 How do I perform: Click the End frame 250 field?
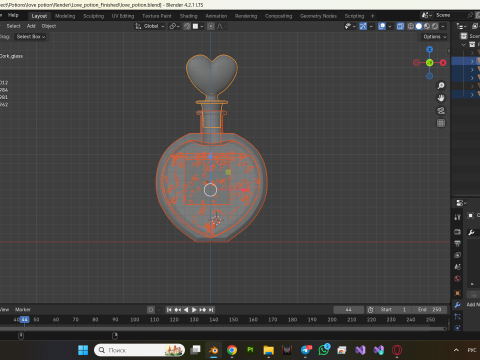pos(430,310)
